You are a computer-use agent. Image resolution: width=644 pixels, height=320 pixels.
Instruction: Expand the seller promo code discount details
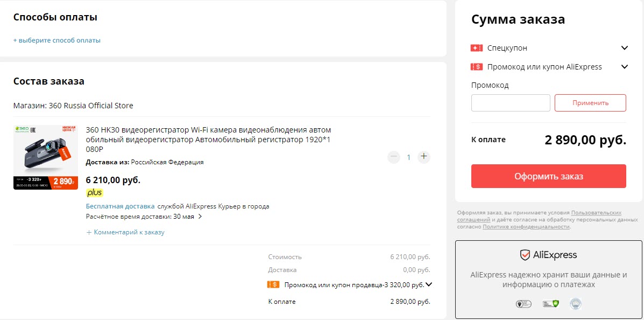[x=428, y=285]
